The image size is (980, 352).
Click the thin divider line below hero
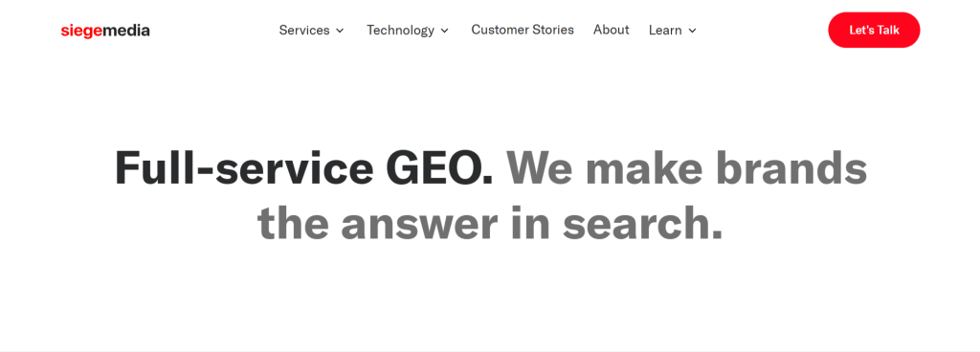[x=490, y=351]
